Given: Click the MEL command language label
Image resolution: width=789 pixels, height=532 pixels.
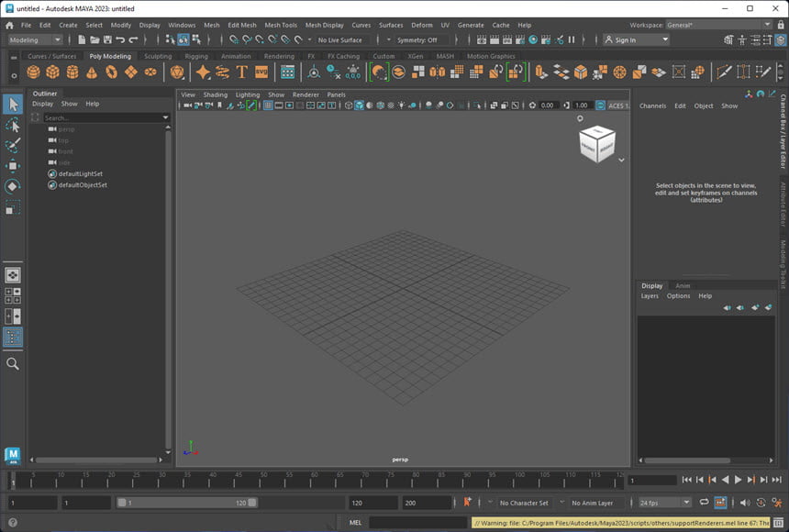Looking at the screenshot, I should [355, 523].
